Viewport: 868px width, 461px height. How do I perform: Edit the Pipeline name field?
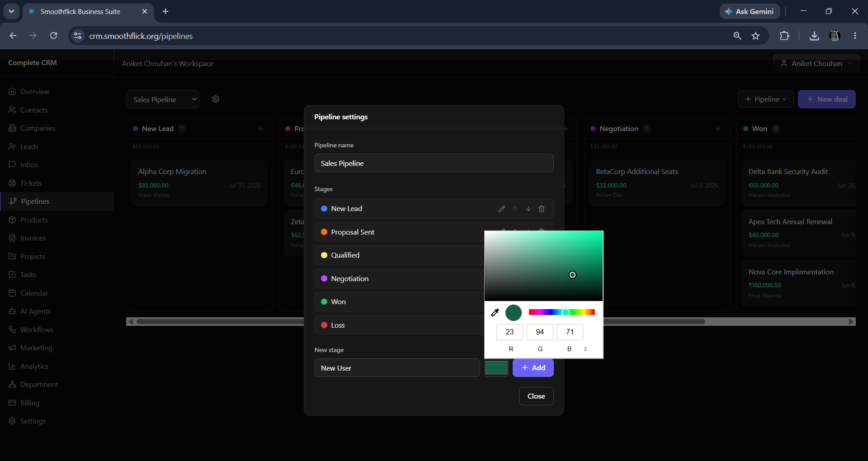pos(434,163)
